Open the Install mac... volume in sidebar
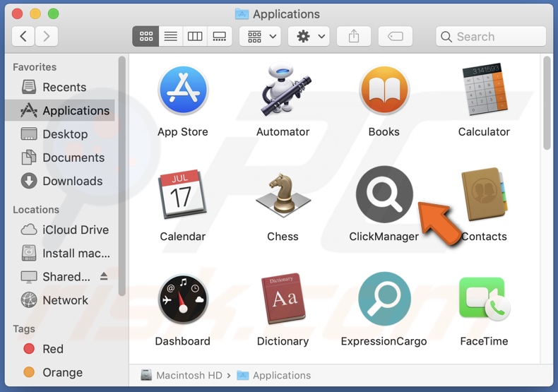Viewport: 558px width, 392px height. point(60,254)
